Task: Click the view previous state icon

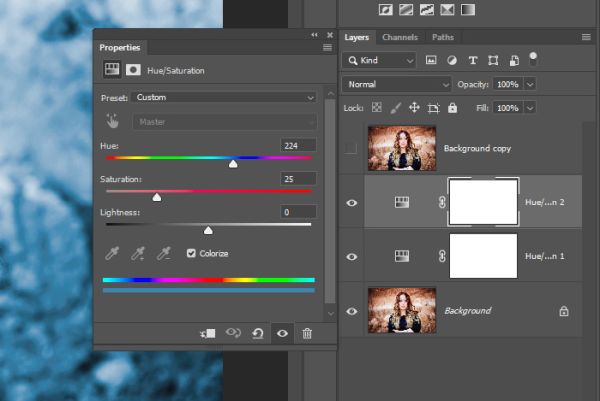Action: point(233,333)
